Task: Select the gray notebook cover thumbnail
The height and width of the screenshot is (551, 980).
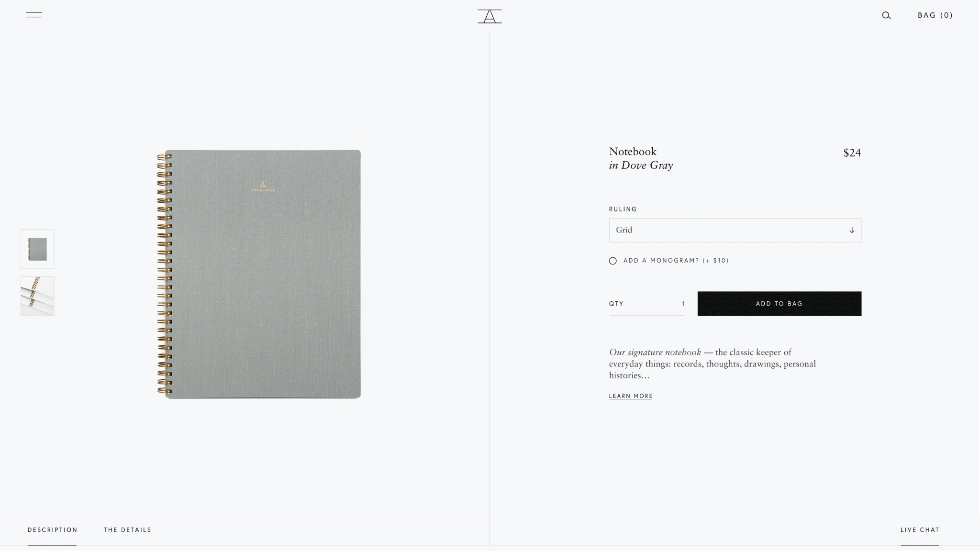Action: click(37, 249)
